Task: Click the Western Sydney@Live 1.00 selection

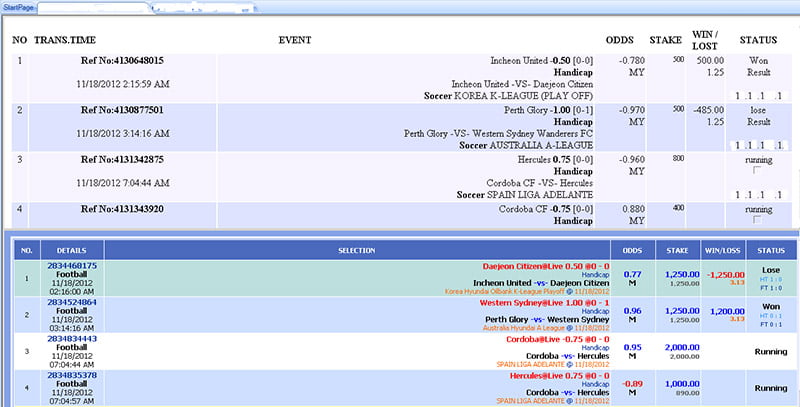Action: coord(544,303)
